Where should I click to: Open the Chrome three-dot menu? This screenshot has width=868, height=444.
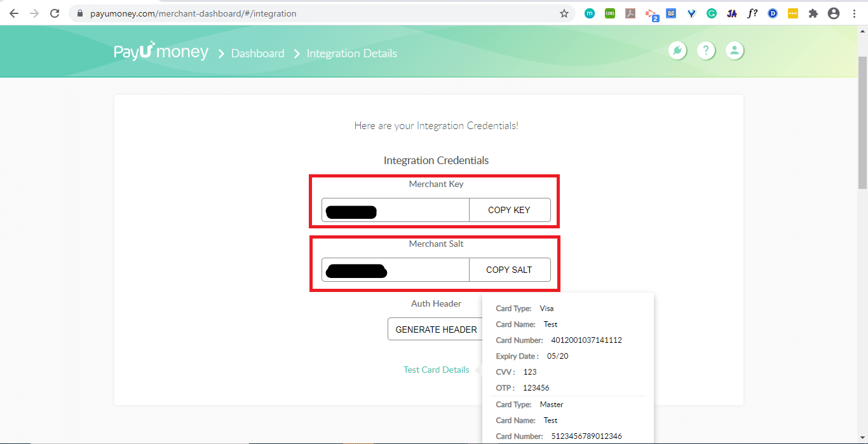coord(854,13)
